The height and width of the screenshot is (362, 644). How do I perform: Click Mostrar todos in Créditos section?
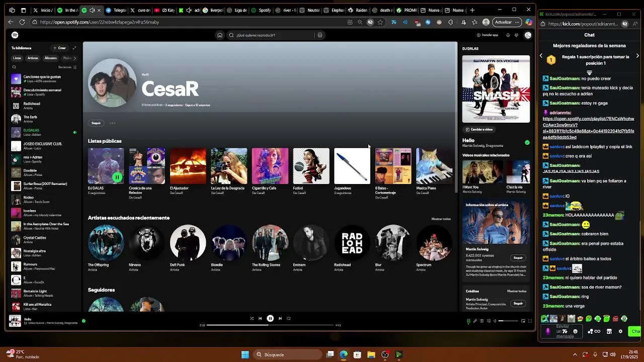(x=517, y=291)
